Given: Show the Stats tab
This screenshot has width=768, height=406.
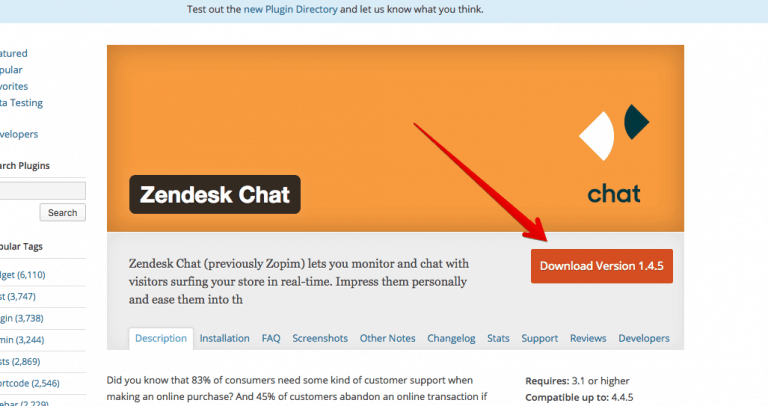Looking at the screenshot, I should 498,338.
